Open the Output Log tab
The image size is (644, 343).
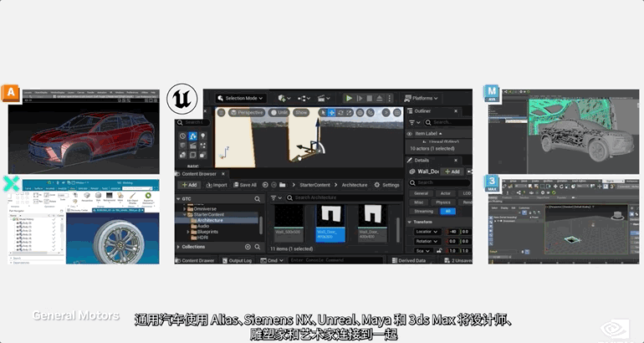coord(236,260)
